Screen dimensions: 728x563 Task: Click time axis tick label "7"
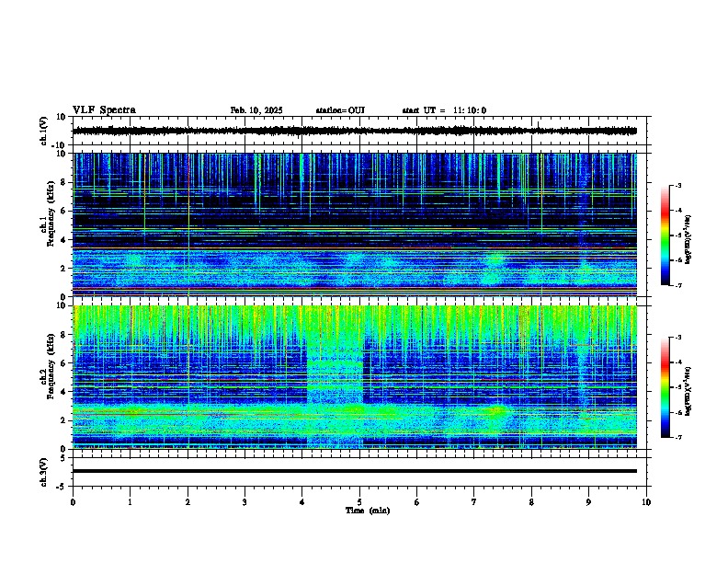pyautogui.click(x=474, y=502)
